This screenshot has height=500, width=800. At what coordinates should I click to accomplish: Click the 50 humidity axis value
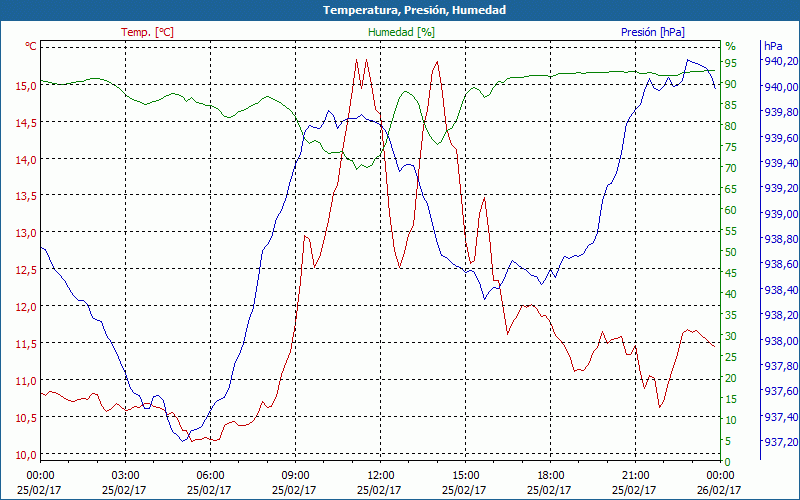730,252
